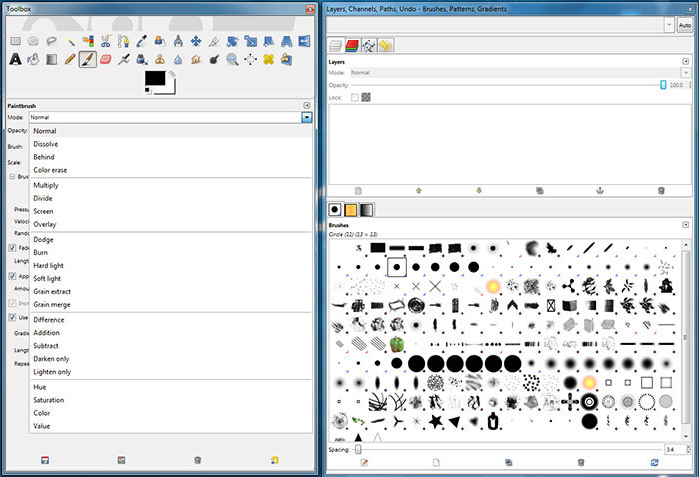700x477 pixels.
Task: Select the Measure compass tool
Action: tap(178, 42)
